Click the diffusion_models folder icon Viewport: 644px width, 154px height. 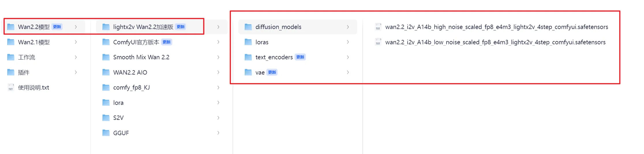pos(248,27)
